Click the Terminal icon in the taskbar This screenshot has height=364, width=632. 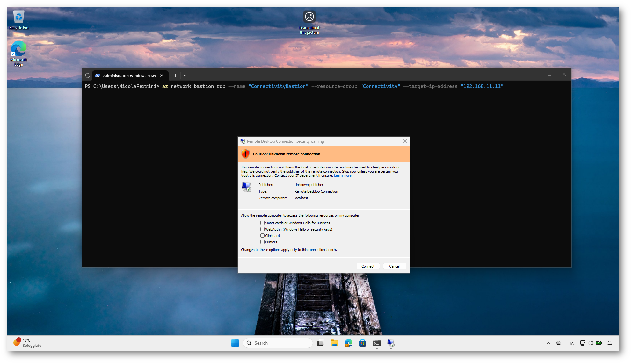pyautogui.click(x=376, y=343)
